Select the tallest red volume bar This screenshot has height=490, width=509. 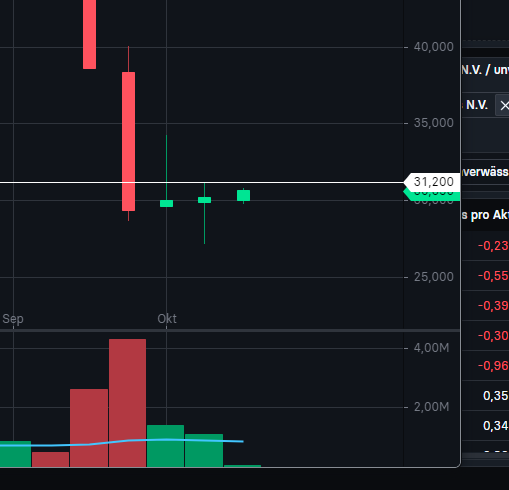(127, 403)
